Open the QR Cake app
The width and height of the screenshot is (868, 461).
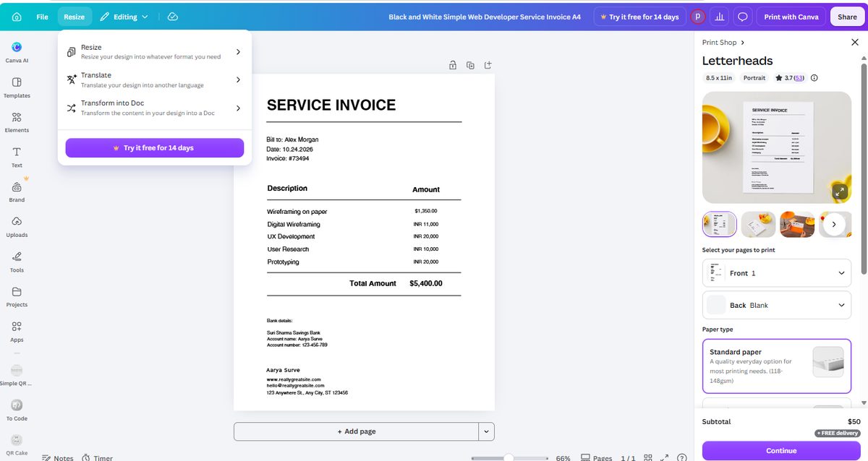(x=17, y=444)
